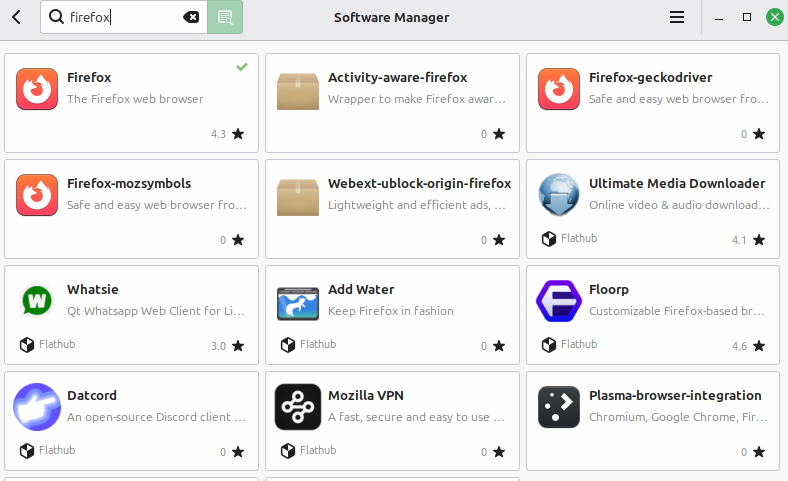Screen dimensions: 788x481
Task: Click the Firefox-mozsymbols icon
Action: pyautogui.click(x=37, y=195)
